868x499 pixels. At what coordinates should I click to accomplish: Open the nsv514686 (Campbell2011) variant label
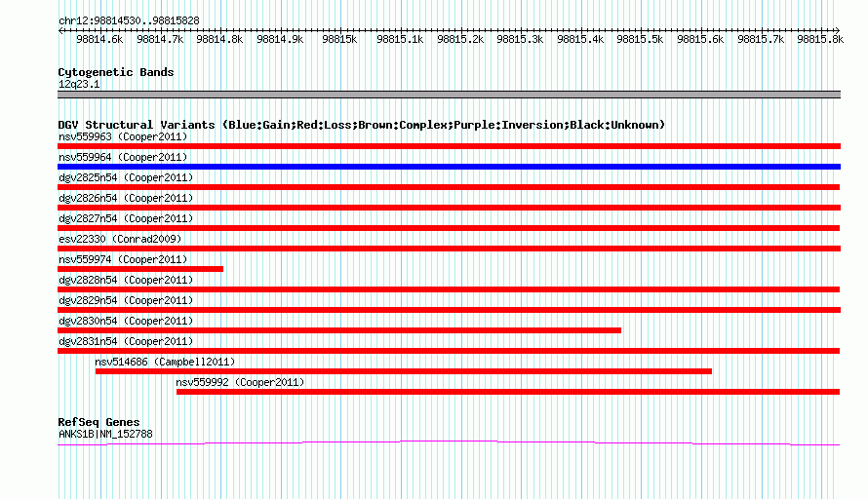(x=165, y=362)
